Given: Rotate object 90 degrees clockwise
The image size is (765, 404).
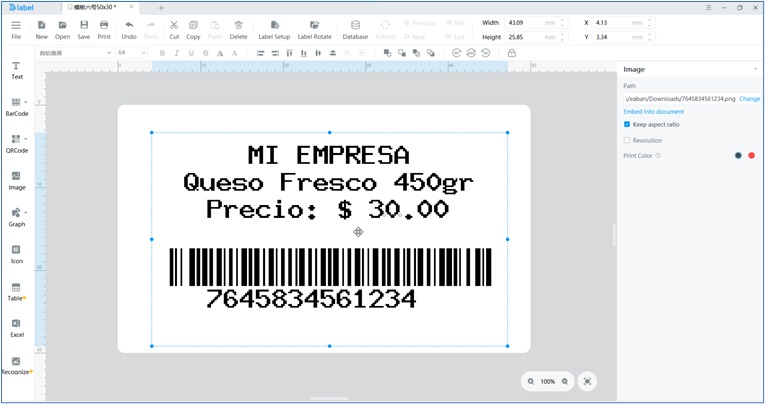Looking at the screenshot, I should (456, 53).
